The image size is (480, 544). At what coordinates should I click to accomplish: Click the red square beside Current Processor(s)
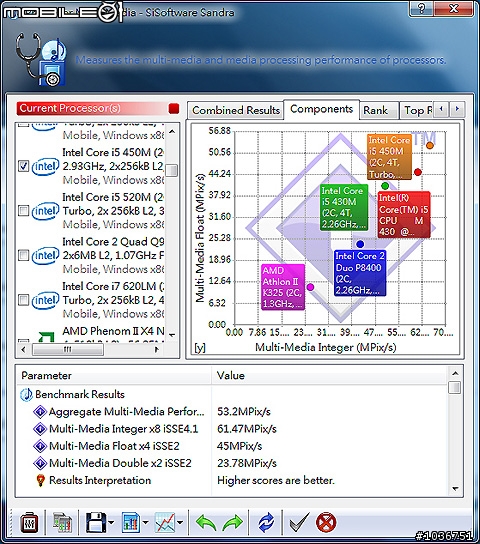[174, 109]
